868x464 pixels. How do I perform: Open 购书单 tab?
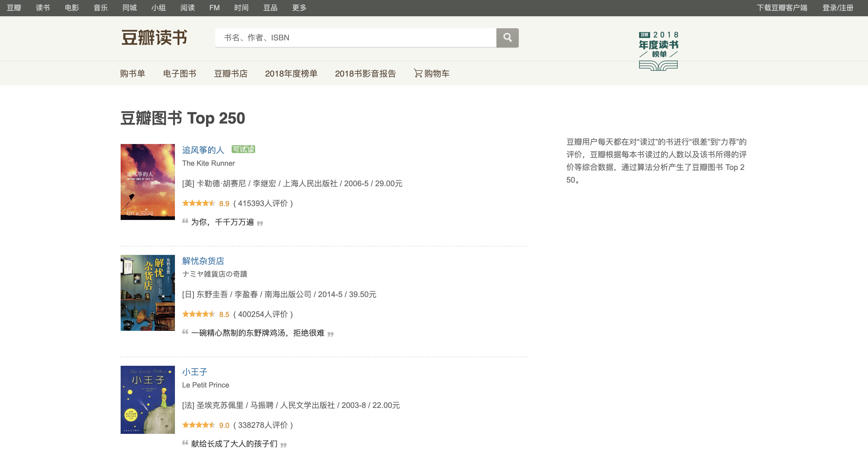[132, 74]
